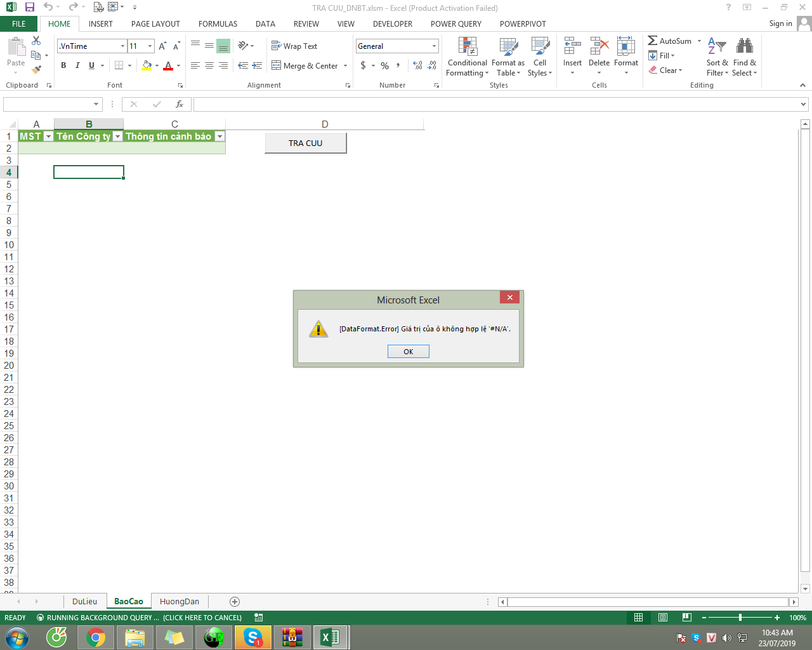
Task: Open the filter dropdown for Tên Công ty
Action: click(117, 136)
